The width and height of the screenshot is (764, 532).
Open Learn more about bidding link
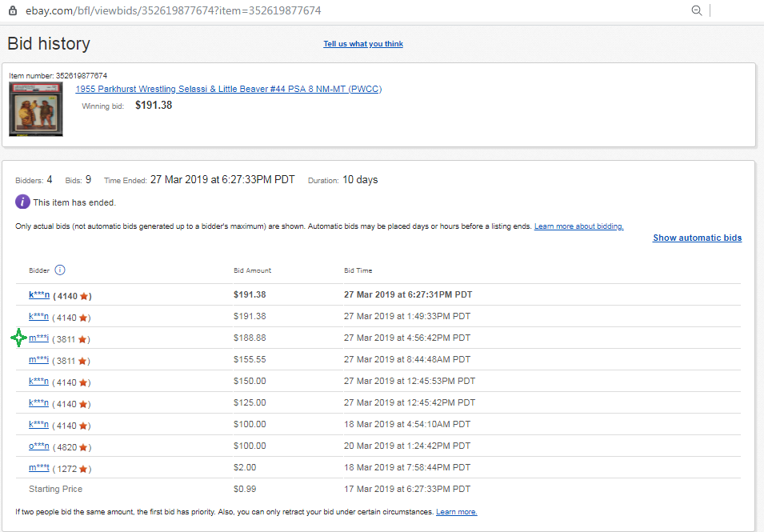click(578, 226)
